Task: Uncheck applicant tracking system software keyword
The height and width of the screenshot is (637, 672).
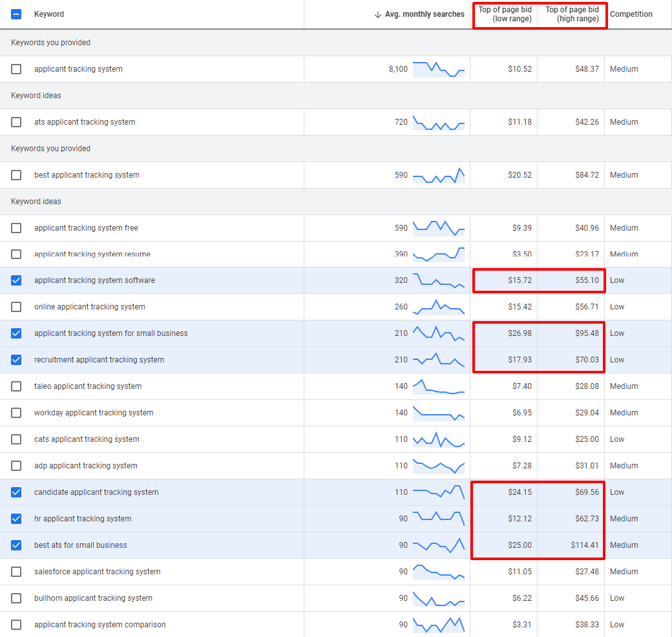Action: [x=16, y=280]
